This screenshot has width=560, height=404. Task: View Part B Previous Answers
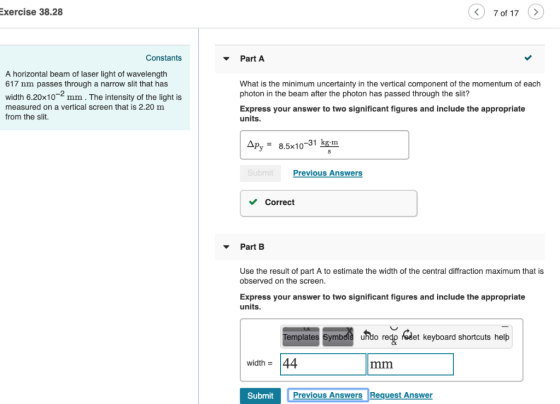(328, 395)
